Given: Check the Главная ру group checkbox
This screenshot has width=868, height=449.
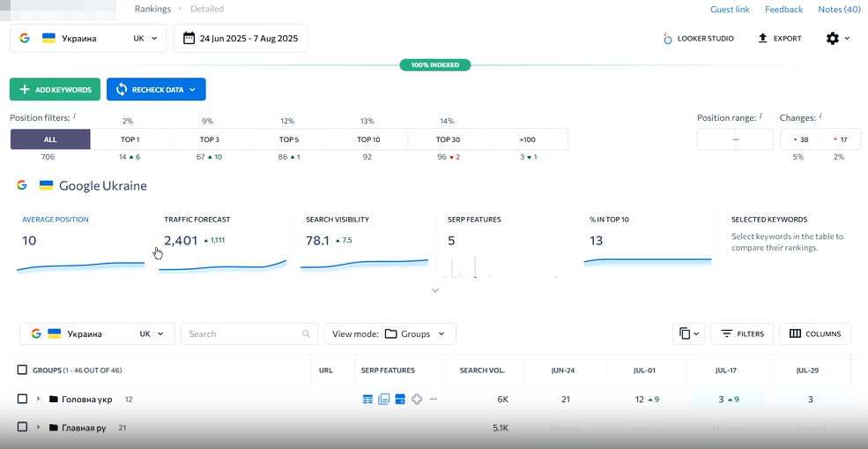Looking at the screenshot, I should tap(23, 428).
